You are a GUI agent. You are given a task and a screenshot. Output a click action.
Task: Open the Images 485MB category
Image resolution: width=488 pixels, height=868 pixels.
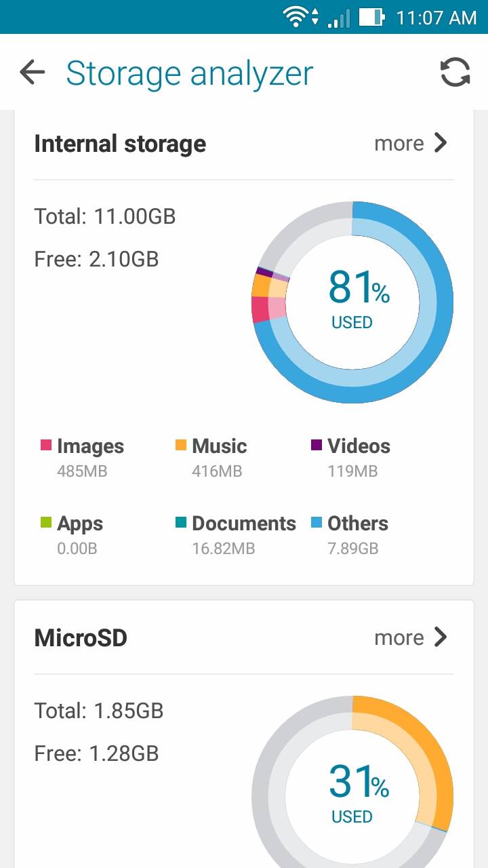[x=90, y=456]
